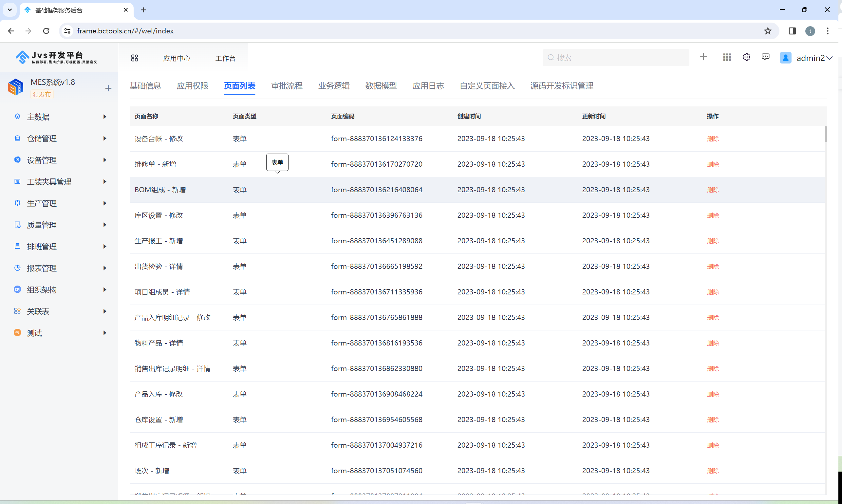Open the admin2 account dropdown arrow

(x=829, y=58)
